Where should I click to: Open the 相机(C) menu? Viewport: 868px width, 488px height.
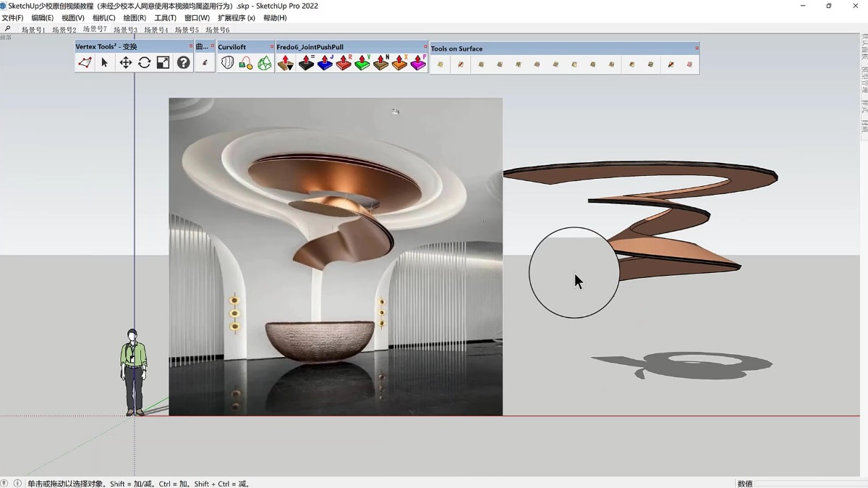103,18
